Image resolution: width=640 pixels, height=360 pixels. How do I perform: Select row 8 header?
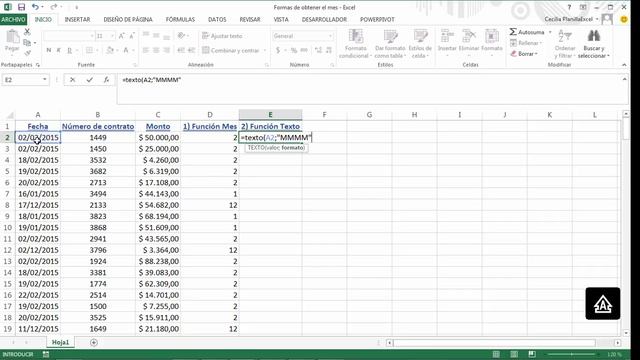pos(7,205)
